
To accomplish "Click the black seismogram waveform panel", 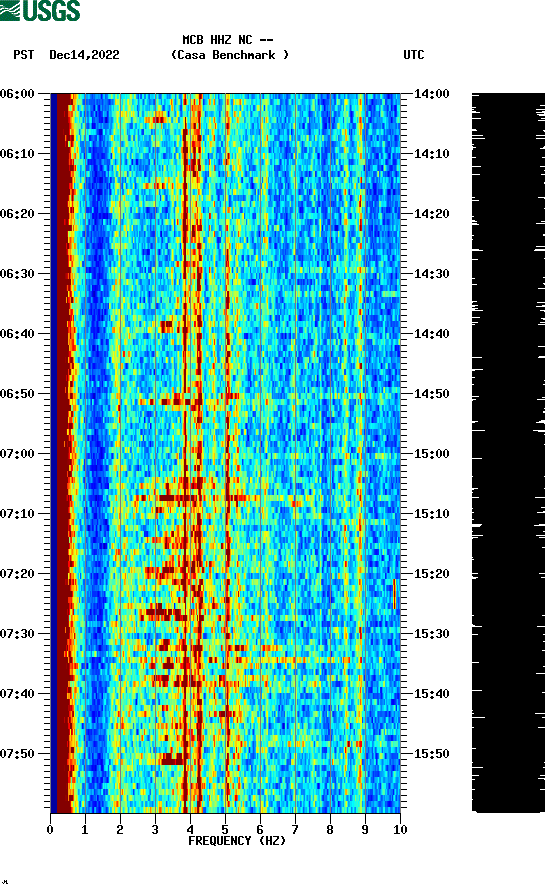I will click(508, 453).
